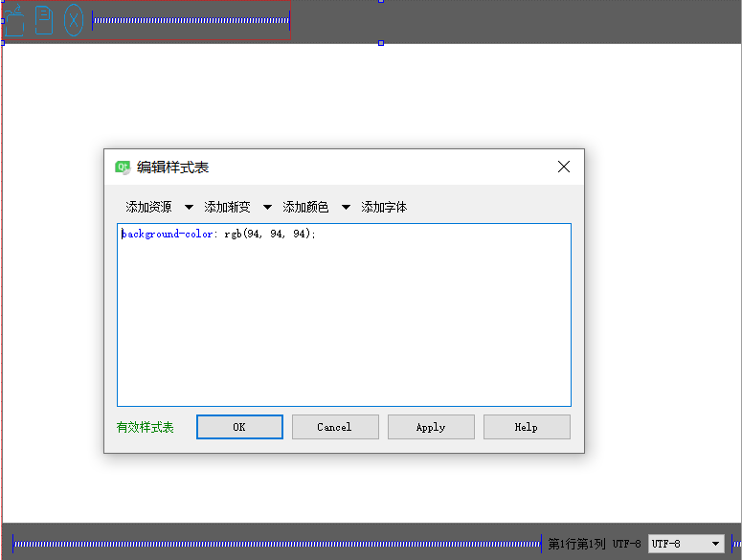This screenshot has width=742, height=560.
Task: Open the UTF-8 encoding combo box
Action: 686,544
